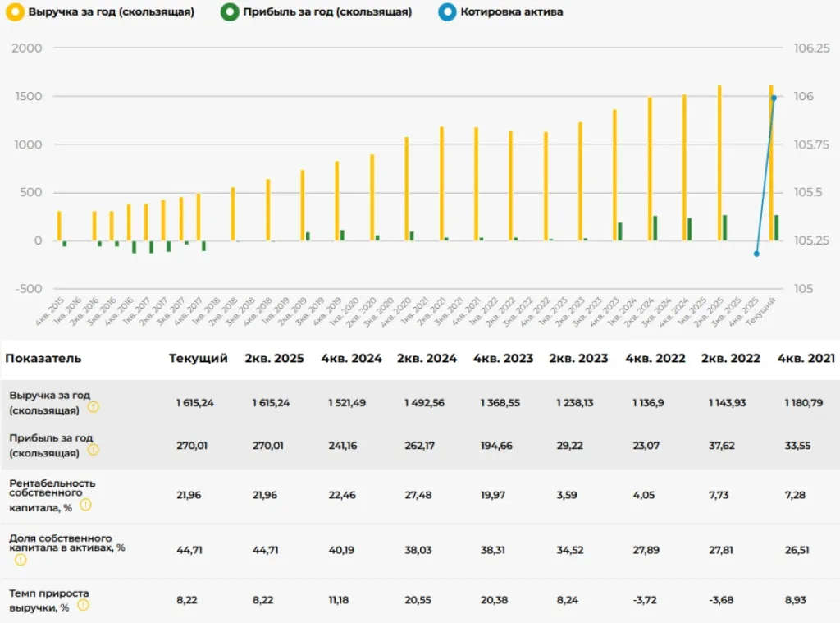The image size is (840, 623).
Task: Click info icon beside Прибыль за год row
Action: pyautogui.click(x=94, y=450)
